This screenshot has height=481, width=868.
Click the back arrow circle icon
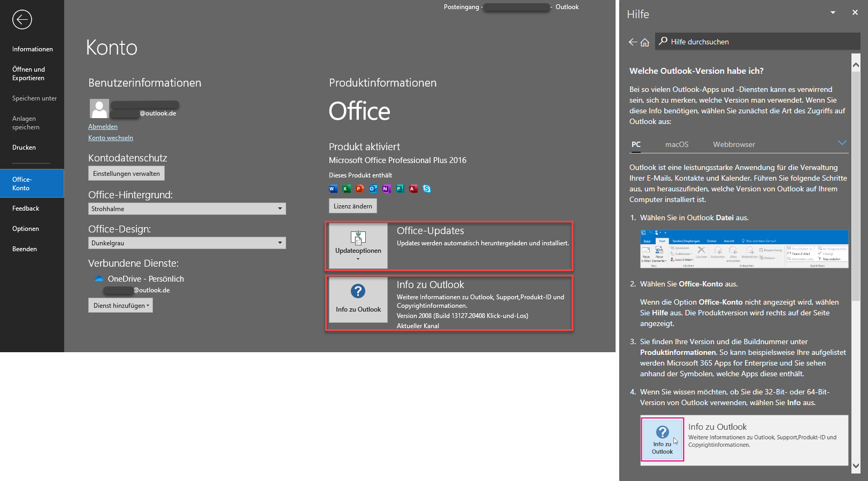coord(22,20)
